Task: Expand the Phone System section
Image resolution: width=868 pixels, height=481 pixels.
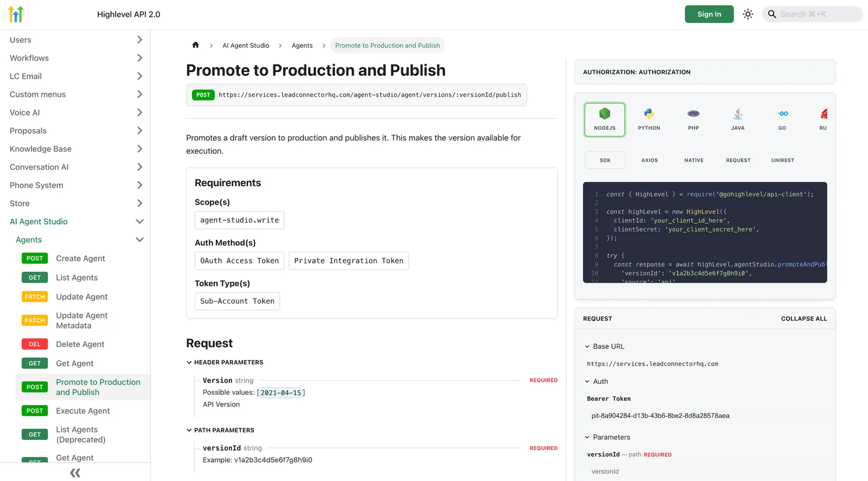Action: pyautogui.click(x=139, y=185)
